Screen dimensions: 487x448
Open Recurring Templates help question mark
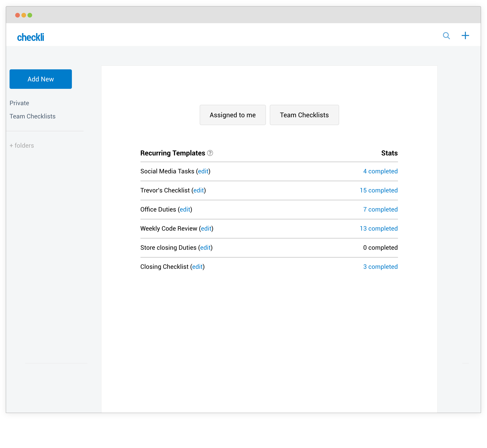tap(210, 153)
